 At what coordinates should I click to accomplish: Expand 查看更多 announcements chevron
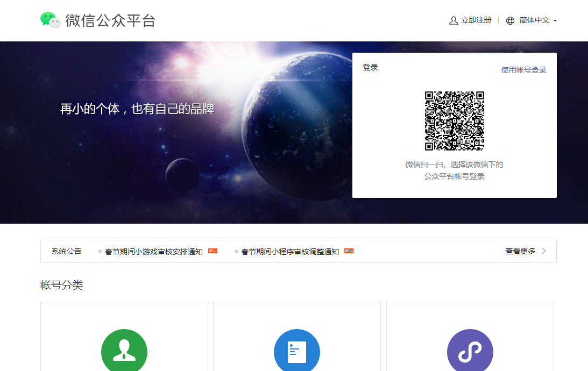[543, 251]
